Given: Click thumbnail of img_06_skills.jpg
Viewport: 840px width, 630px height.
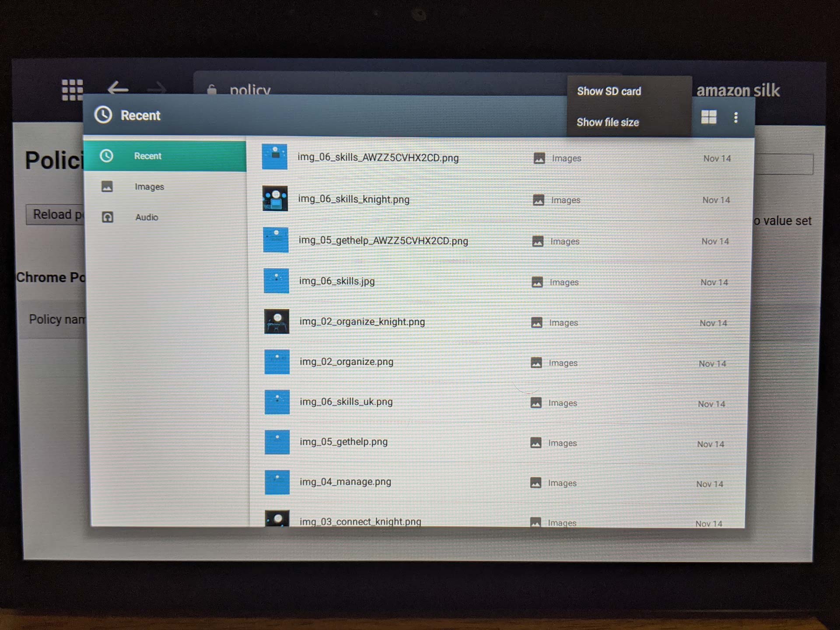Looking at the screenshot, I should (x=276, y=280).
